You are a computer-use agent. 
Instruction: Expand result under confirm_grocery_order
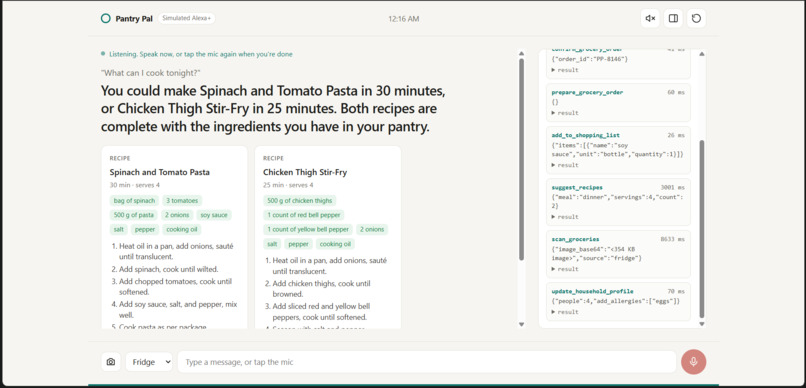coord(565,70)
